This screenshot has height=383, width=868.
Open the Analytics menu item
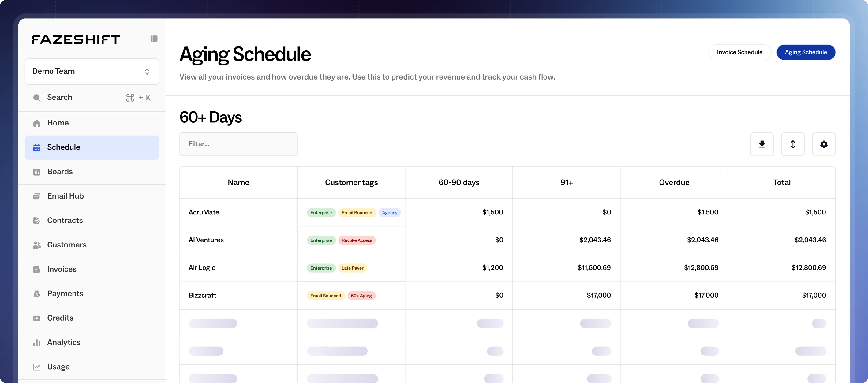[x=63, y=342]
